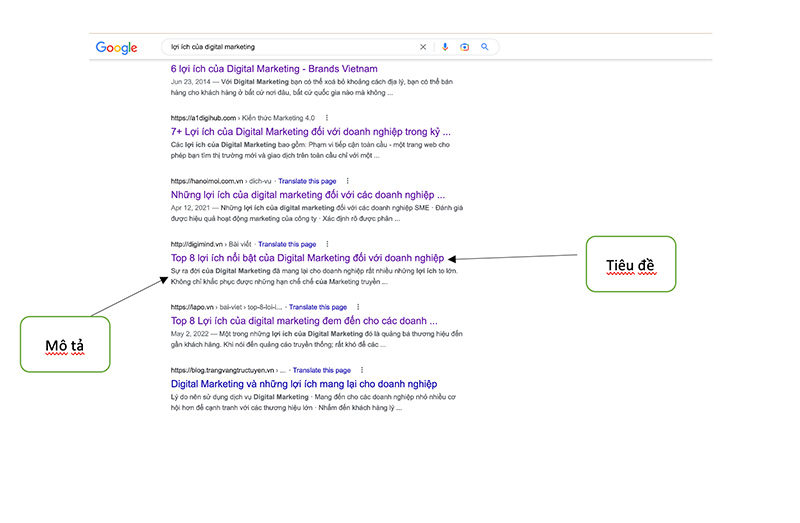Select the "Tiêu đề" annotation box
The height and width of the screenshot is (523, 800).
coord(630,264)
